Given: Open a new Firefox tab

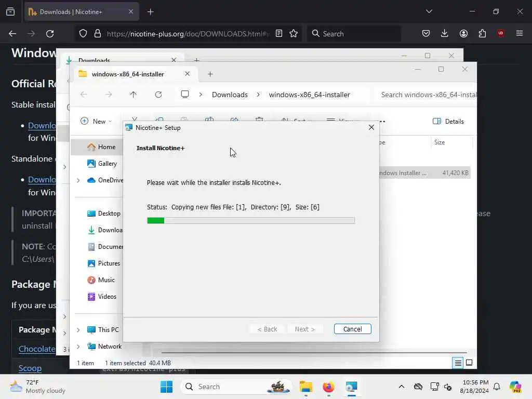Looking at the screenshot, I should (151, 12).
